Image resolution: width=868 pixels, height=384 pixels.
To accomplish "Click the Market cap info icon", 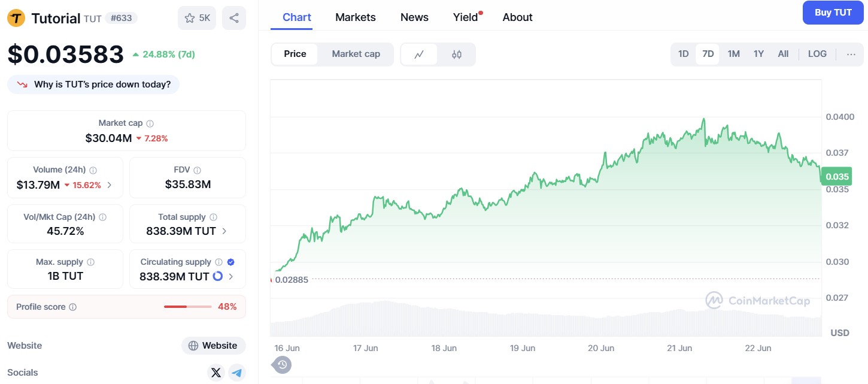I will (x=150, y=123).
